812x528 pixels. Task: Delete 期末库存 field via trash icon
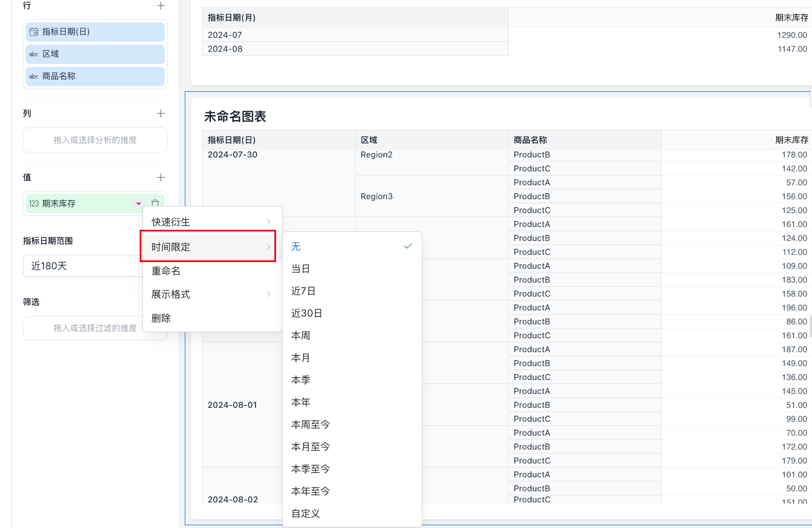click(x=155, y=204)
